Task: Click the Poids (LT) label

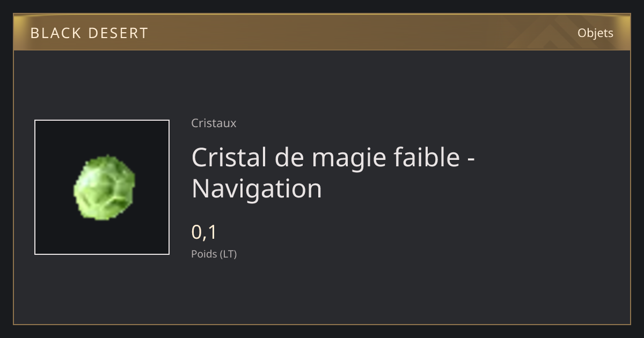Action: tap(214, 254)
